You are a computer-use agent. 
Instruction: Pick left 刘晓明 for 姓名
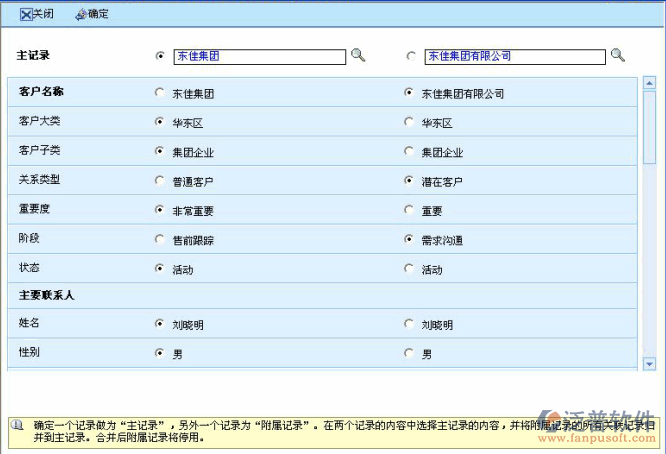[x=160, y=324]
